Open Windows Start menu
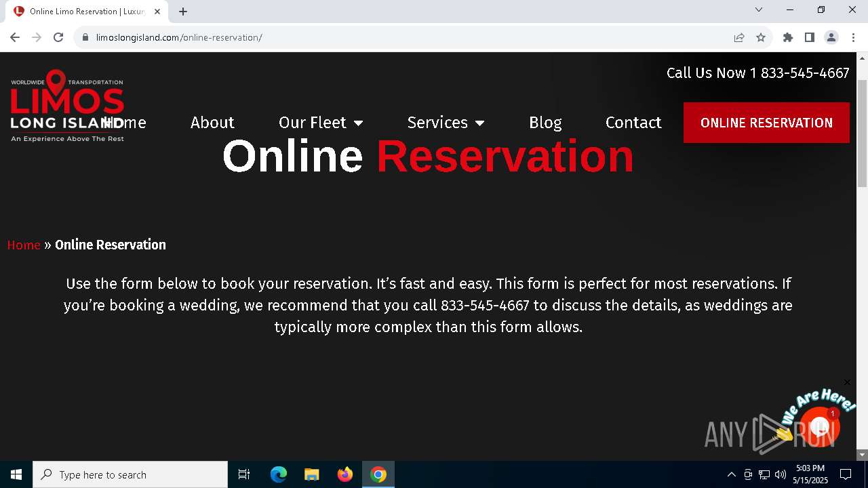This screenshot has height=488, width=868. [16, 474]
